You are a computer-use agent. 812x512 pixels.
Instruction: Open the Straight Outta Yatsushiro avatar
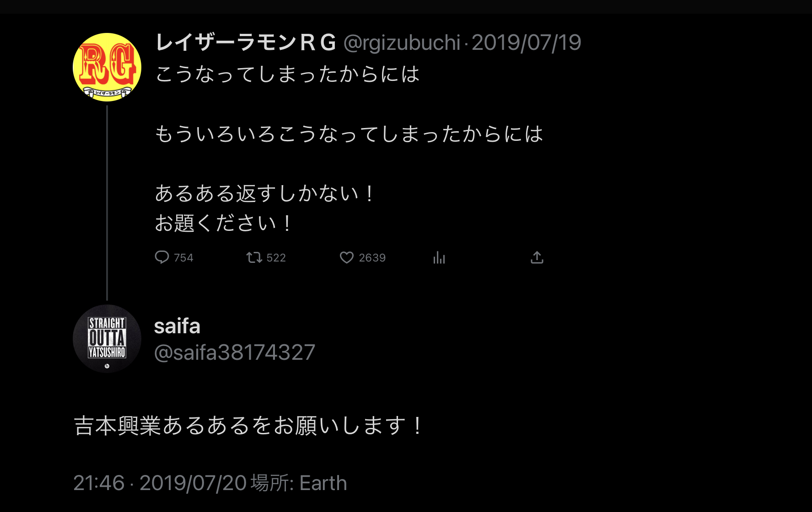(107, 339)
